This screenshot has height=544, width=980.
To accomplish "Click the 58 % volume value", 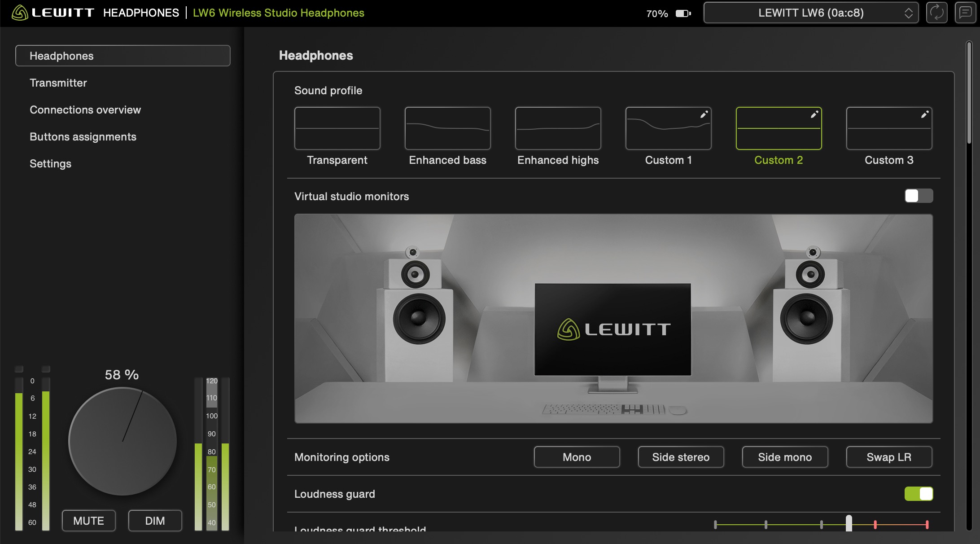I will click(122, 375).
